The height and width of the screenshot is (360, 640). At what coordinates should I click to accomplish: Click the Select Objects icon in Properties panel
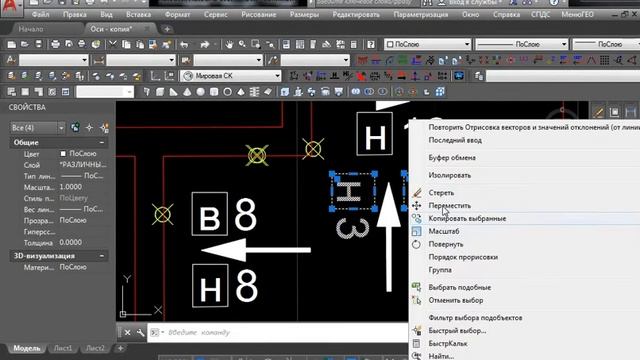point(89,128)
